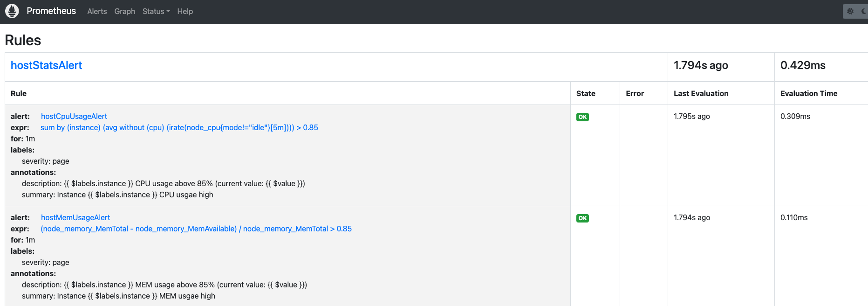The image size is (868, 306).
Task: Click the Prometheus flame logo icon
Action: 12,11
